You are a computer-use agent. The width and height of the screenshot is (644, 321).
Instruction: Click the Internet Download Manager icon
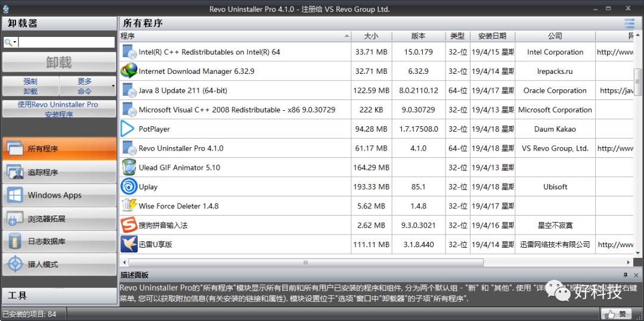point(129,71)
